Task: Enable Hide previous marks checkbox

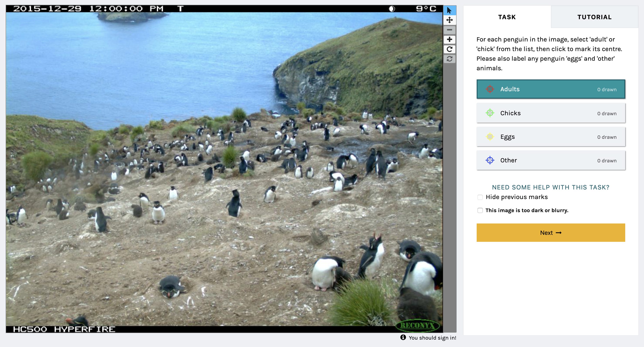Action: [x=480, y=197]
